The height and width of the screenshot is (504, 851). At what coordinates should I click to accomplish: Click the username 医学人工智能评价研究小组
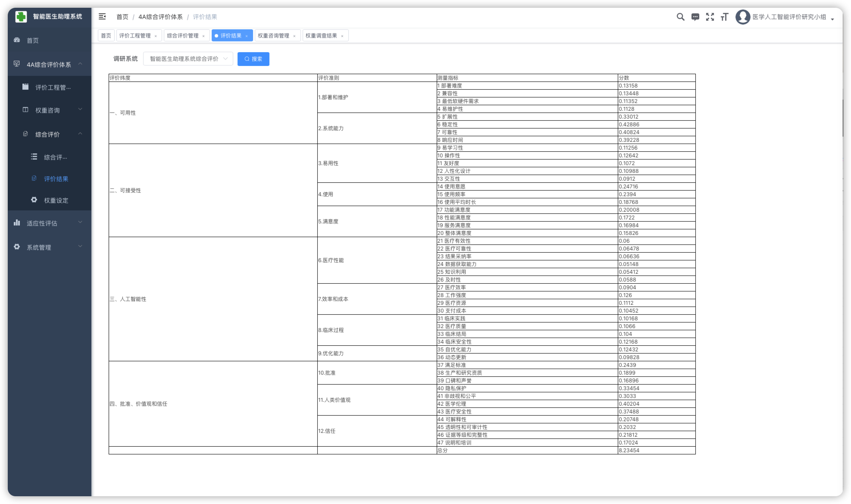tap(789, 17)
